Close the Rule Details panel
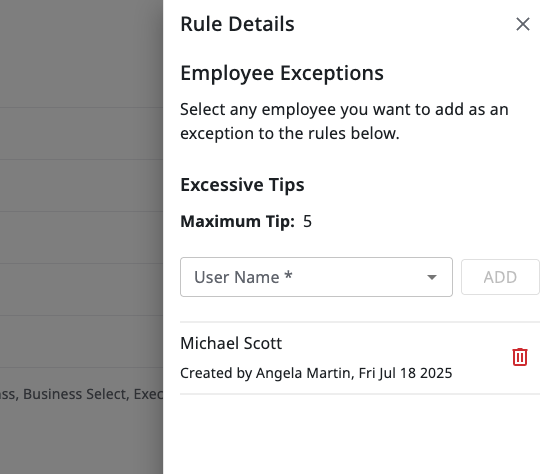Screen dimensions: 554x474 523,24
